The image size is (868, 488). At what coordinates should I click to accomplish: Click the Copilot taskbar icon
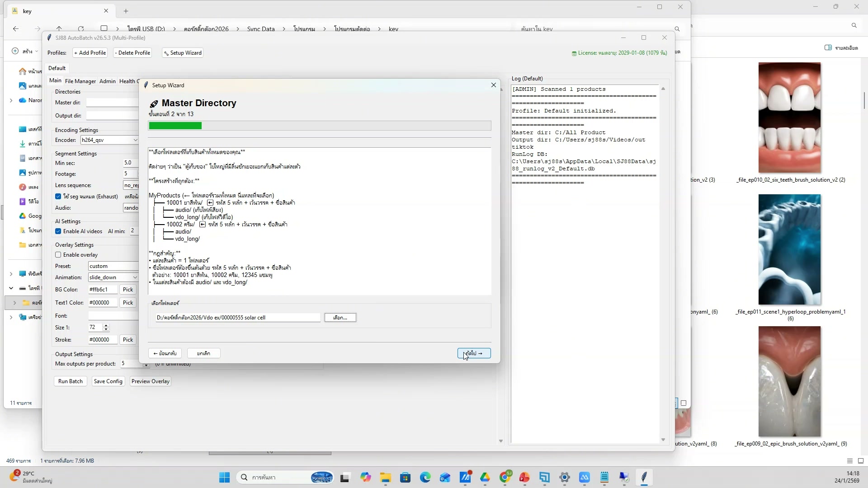[x=365, y=477]
